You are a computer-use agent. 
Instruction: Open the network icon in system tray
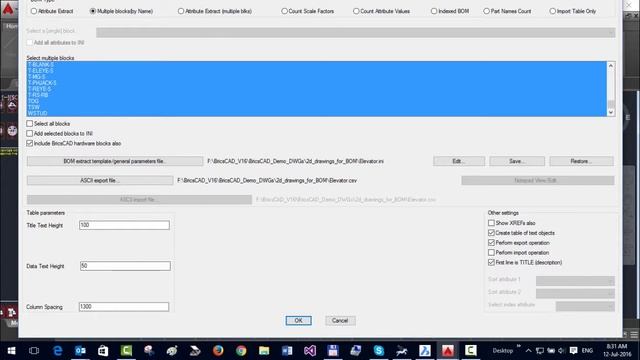click(x=540, y=351)
